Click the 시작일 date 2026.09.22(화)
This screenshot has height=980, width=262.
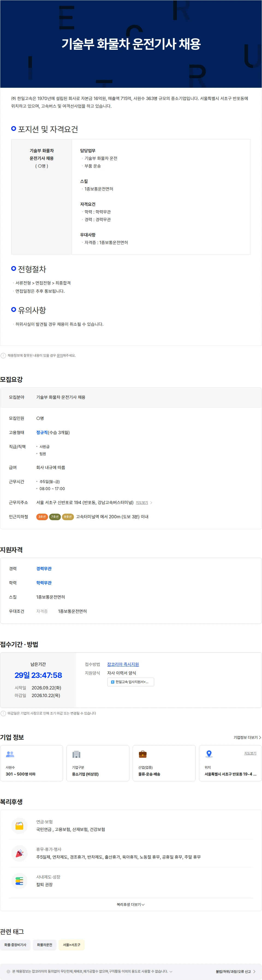coord(46,688)
